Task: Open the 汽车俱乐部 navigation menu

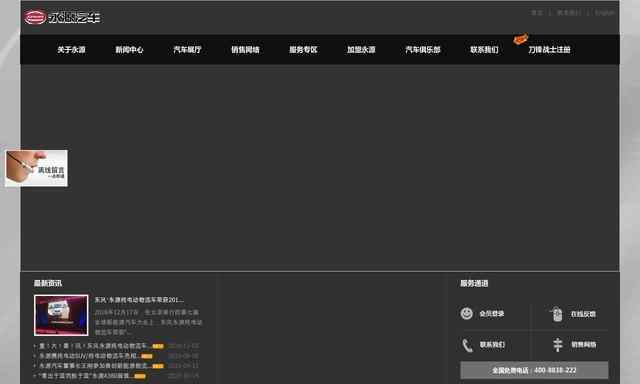Action: (x=423, y=50)
